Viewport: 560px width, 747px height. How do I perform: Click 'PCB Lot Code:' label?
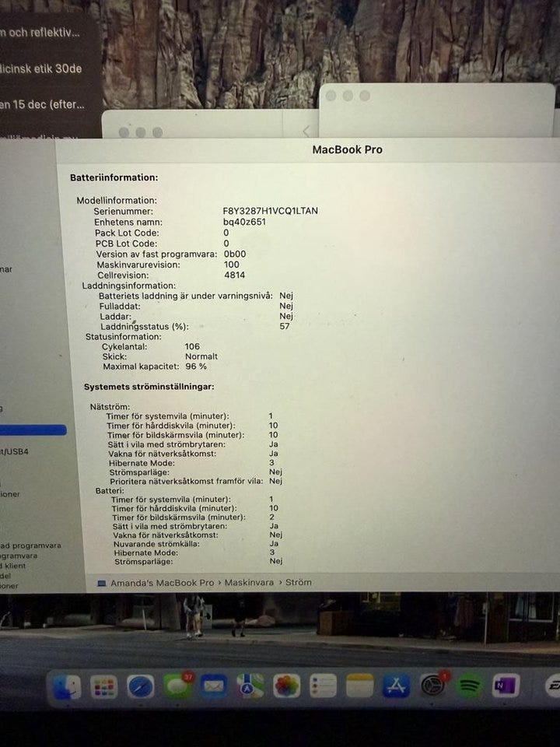(126, 244)
